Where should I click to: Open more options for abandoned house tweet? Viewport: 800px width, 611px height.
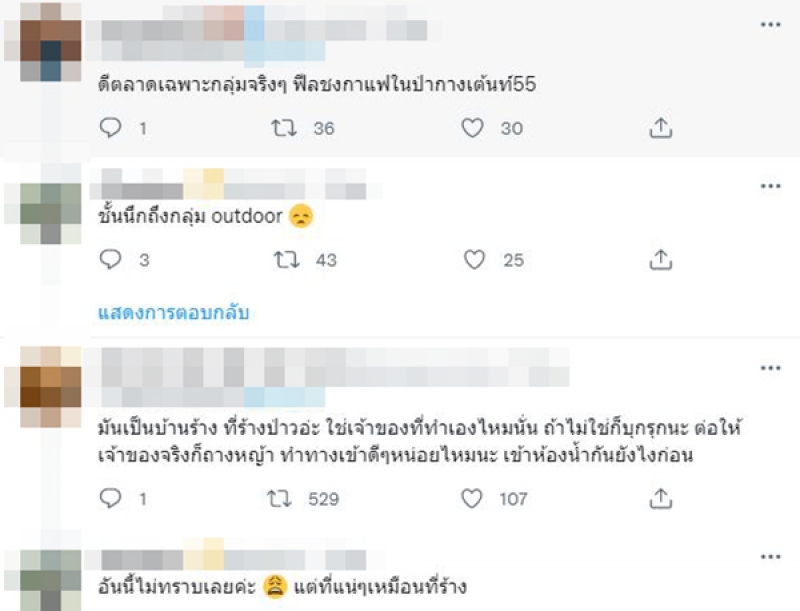pos(770,368)
